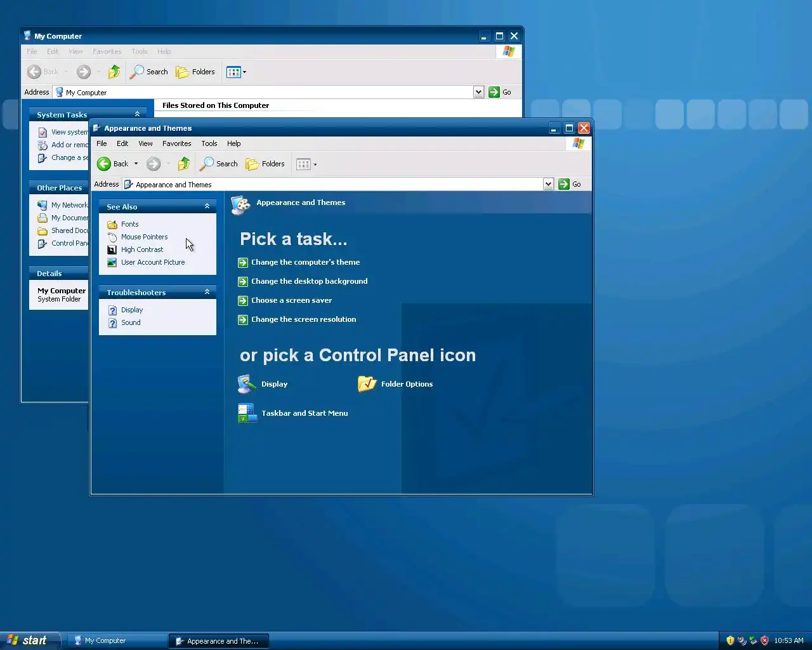Viewport: 812px width, 650px height.
Task: Collapse System Tasks panel in My Computer
Action: 137,114
